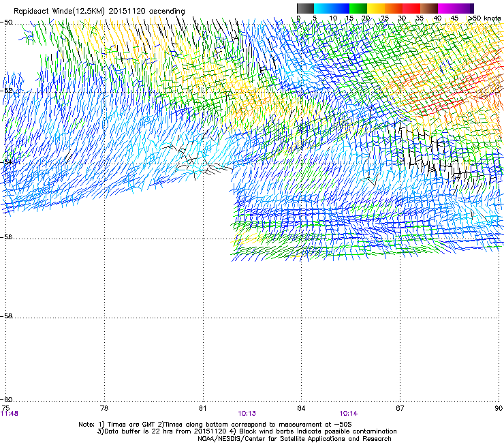The height and width of the screenshot is (443, 504).
Task: Click the 'Times are GMT' note line
Action: 215,425
